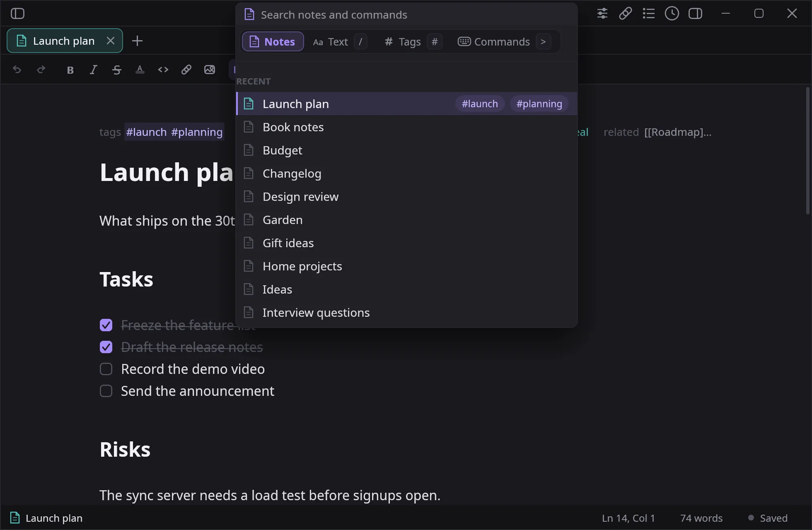This screenshot has height=530, width=812.
Task: Open the Garden note
Action: pyautogui.click(x=406, y=219)
